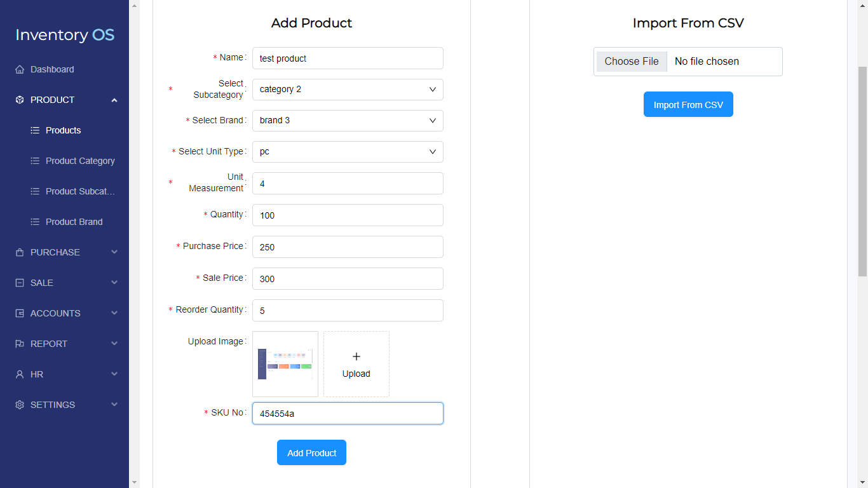Click the Product Category list icon
This screenshot has width=868, height=488.
click(36, 161)
